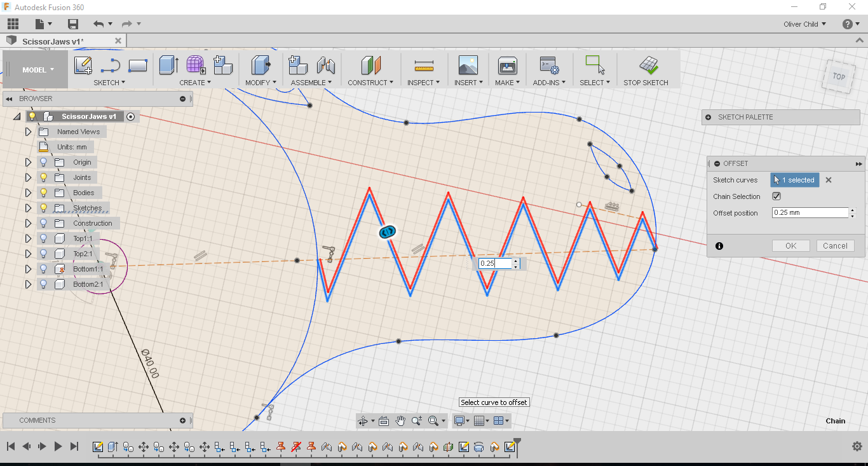Toggle visibility bulb for Construction folder
The image size is (868, 466).
[43, 223]
